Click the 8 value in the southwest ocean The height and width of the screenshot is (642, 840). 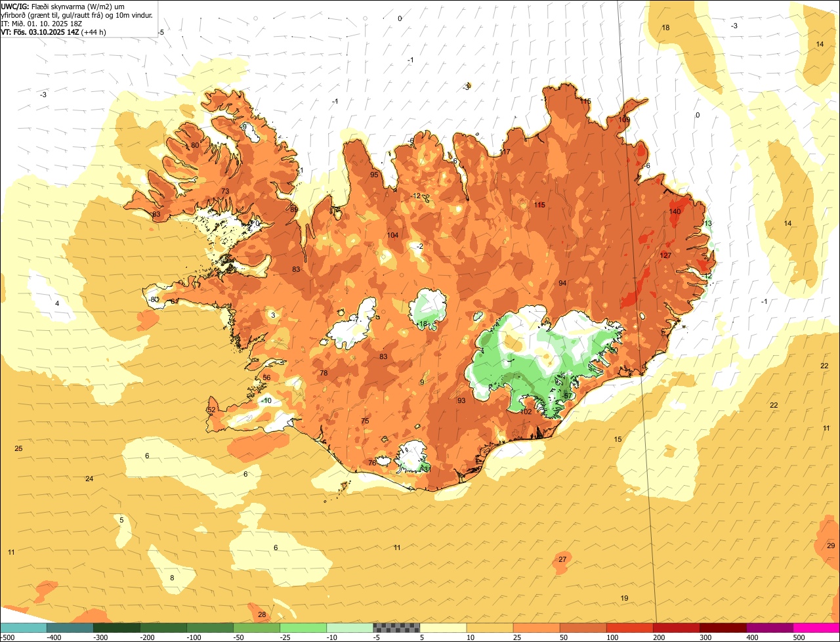[x=172, y=578]
